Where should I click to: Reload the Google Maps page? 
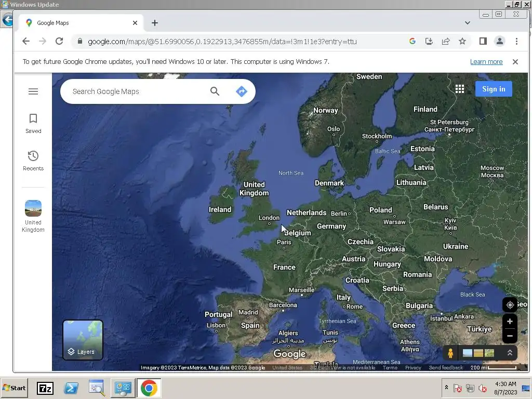tap(59, 42)
